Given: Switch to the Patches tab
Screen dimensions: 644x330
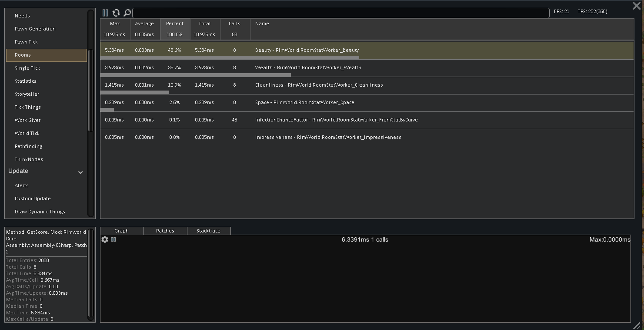Looking at the screenshot, I should point(165,231).
